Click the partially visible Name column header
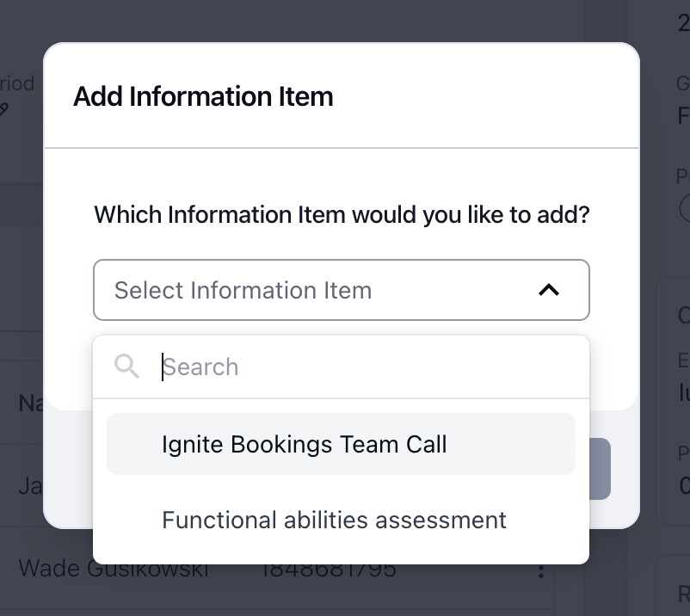 tap(31, 403)
